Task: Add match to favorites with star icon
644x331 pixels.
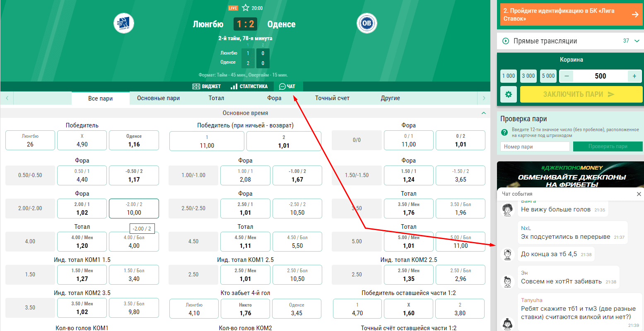Action: pyautogui.click(x=246, y=8)
